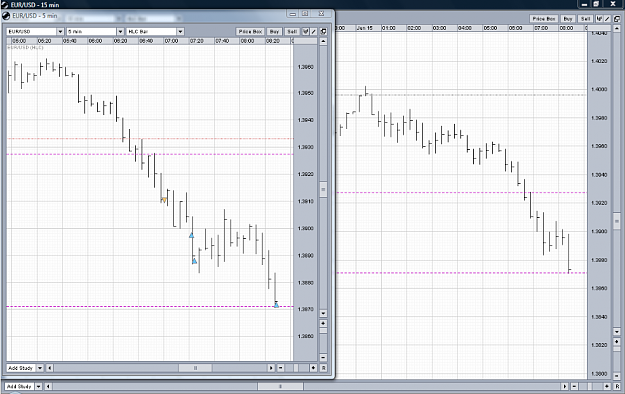Select the chart marker tool icon in the 5 min window
The width and height of the screenshot is (625, 394).
point(306,32)
